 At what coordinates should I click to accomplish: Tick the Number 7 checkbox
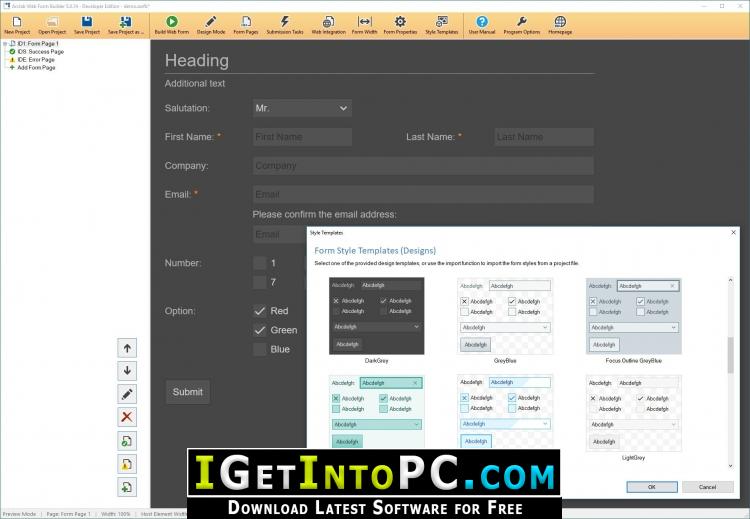point(260,282)
